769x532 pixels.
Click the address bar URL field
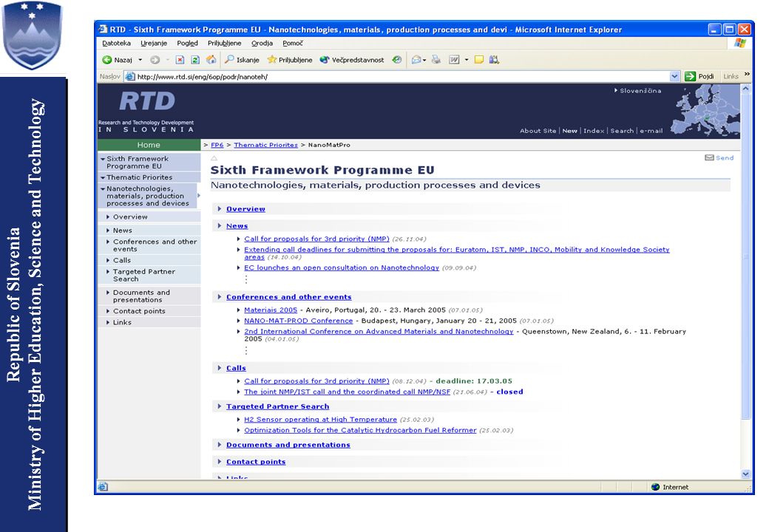tap(397, 76)
